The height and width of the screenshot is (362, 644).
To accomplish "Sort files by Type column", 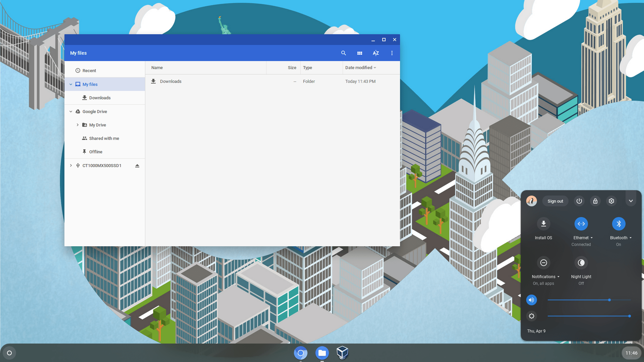I will [321, 67].
